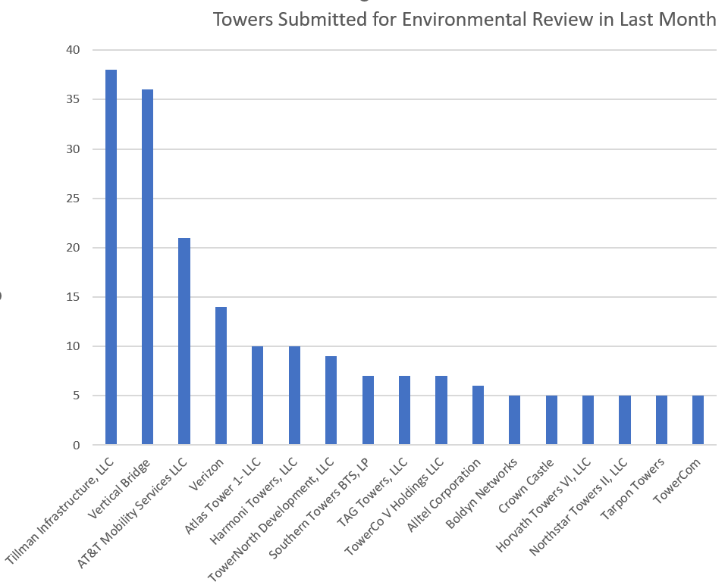Click the Tillman Infrastructure, LLC bar
Screen dimensions: 728x585
tap(111, 257)
